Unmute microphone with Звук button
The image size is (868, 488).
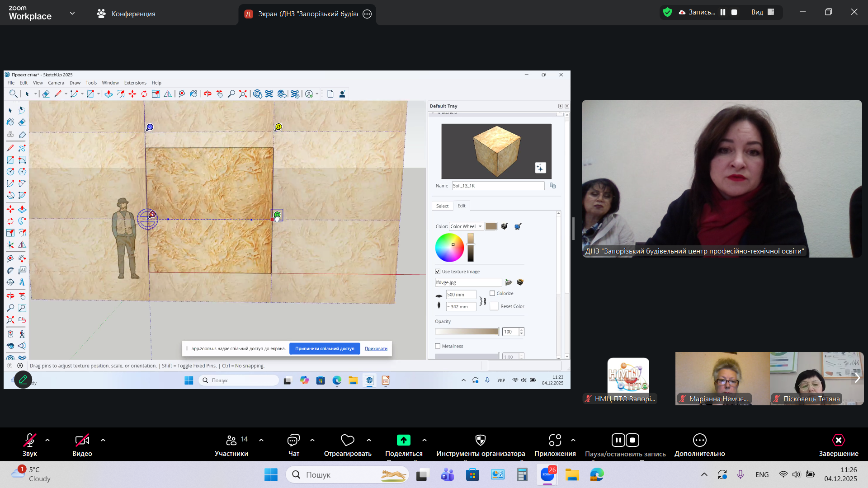30,445
